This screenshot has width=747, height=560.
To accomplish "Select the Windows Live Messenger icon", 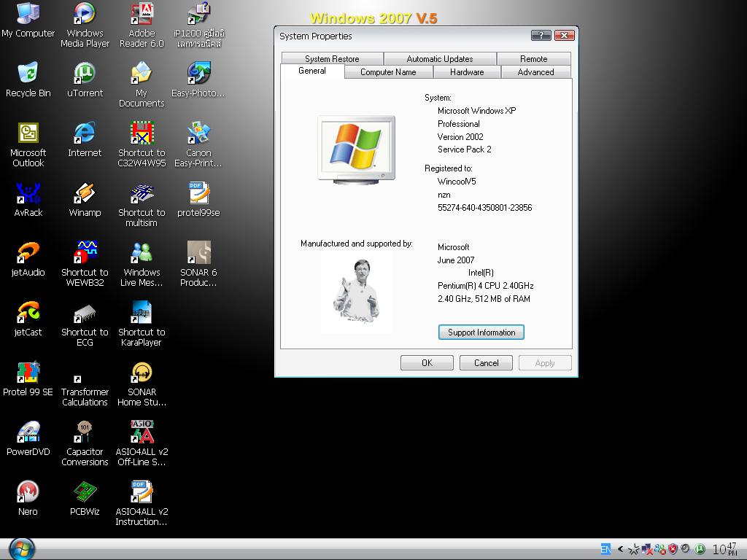I will pos(142,264).
